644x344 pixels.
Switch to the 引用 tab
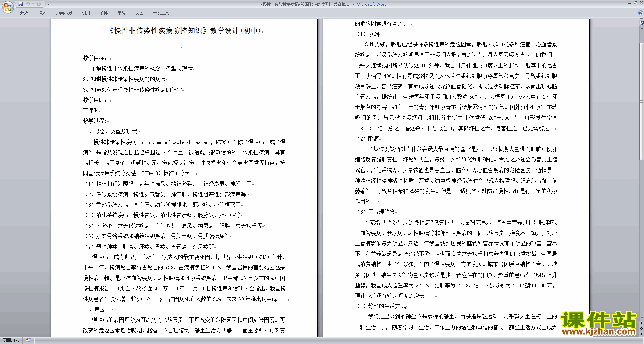click(86, 13)
